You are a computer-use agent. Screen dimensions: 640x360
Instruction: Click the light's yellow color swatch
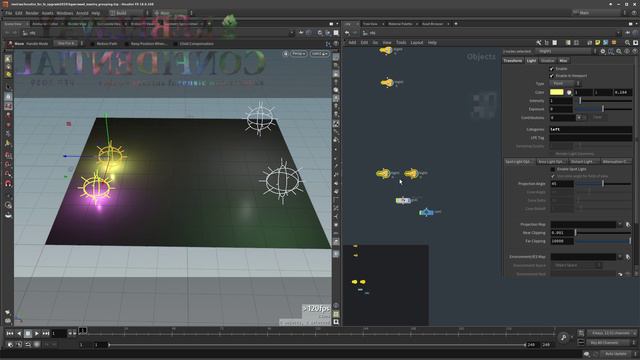point(557,92)
